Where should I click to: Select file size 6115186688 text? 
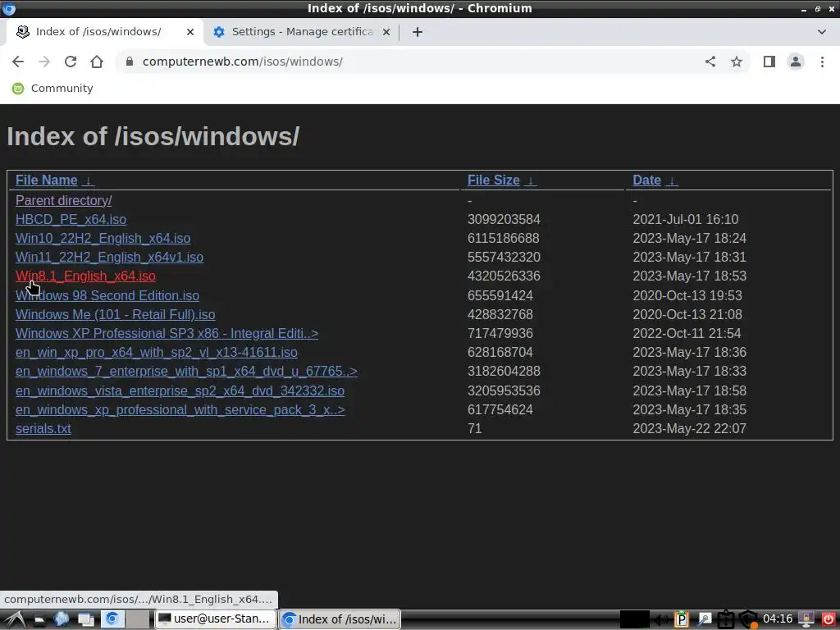pyautogui.click(x=503, y=239)
